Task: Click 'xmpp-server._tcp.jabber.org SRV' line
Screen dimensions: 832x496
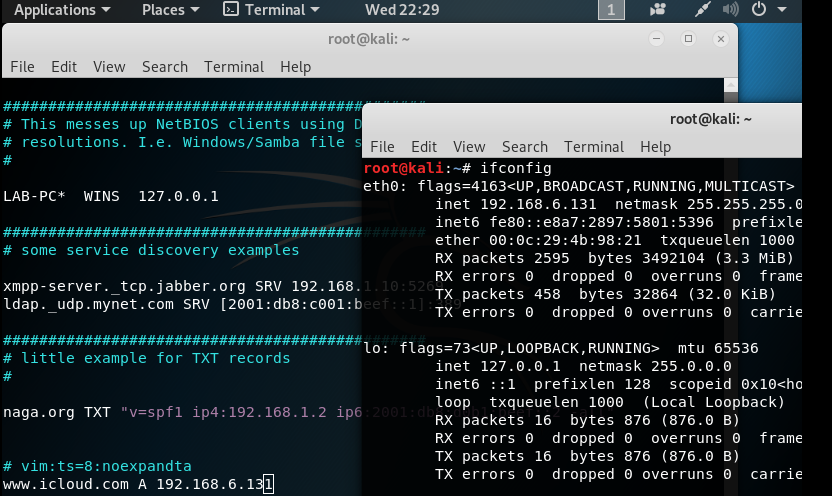Action: [x=183, y=286]
